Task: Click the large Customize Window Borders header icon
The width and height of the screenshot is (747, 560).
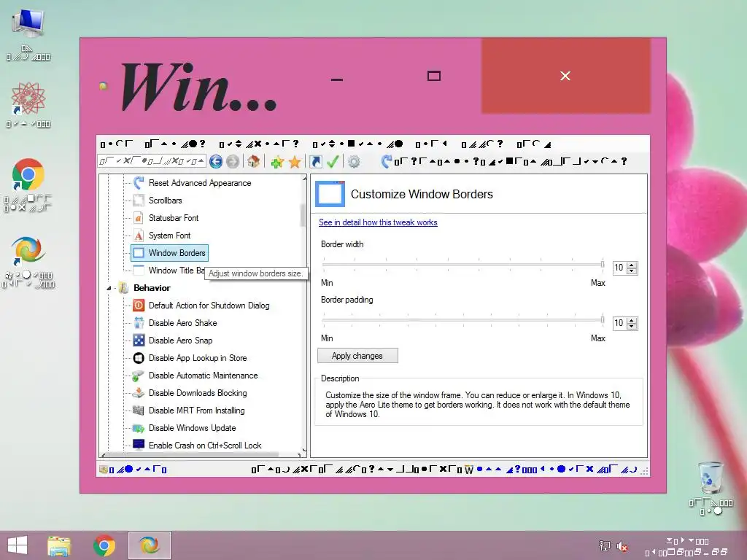Action: pyautogui.click(x=330, y=194)
